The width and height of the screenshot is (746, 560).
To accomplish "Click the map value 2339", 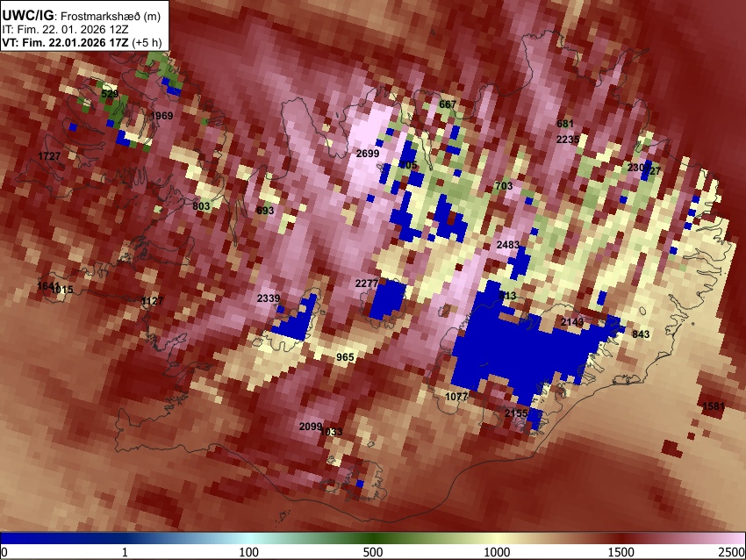I will tap(269, 298).
